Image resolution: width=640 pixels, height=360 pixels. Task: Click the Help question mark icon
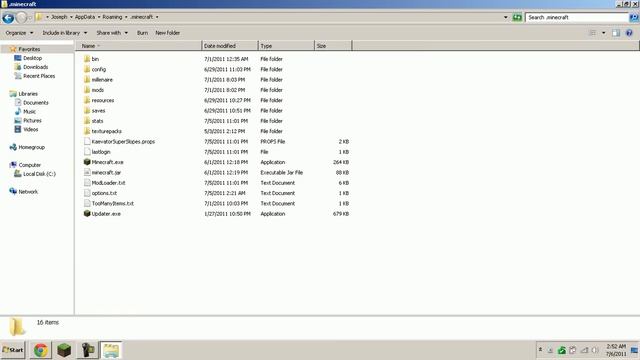pyautogui.click(x=629, y=33)
